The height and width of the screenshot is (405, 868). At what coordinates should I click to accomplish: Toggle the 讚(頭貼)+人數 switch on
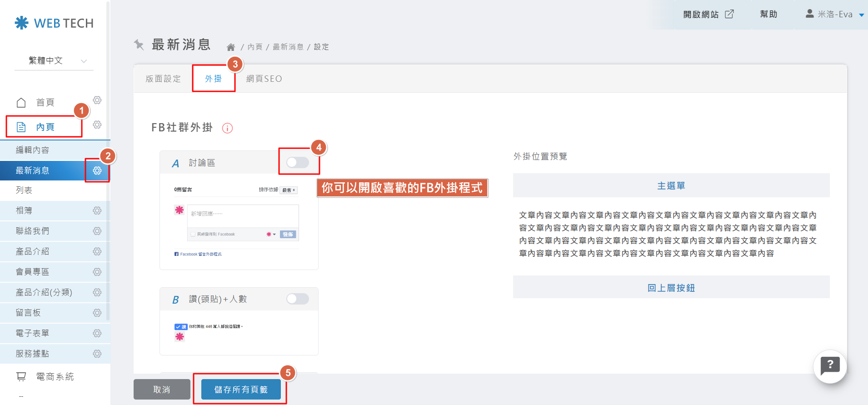[298, 299]
